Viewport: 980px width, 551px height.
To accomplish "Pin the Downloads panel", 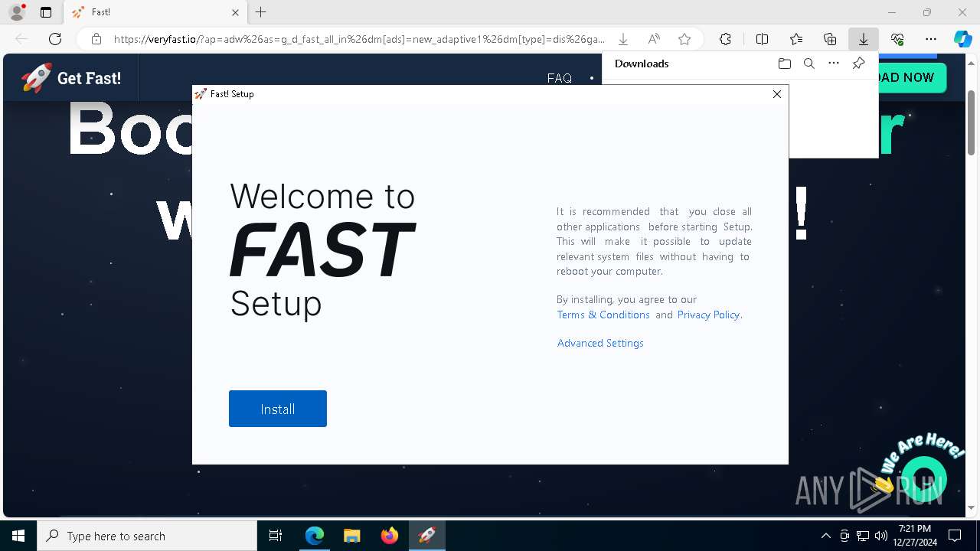I will tap(859, 64).
